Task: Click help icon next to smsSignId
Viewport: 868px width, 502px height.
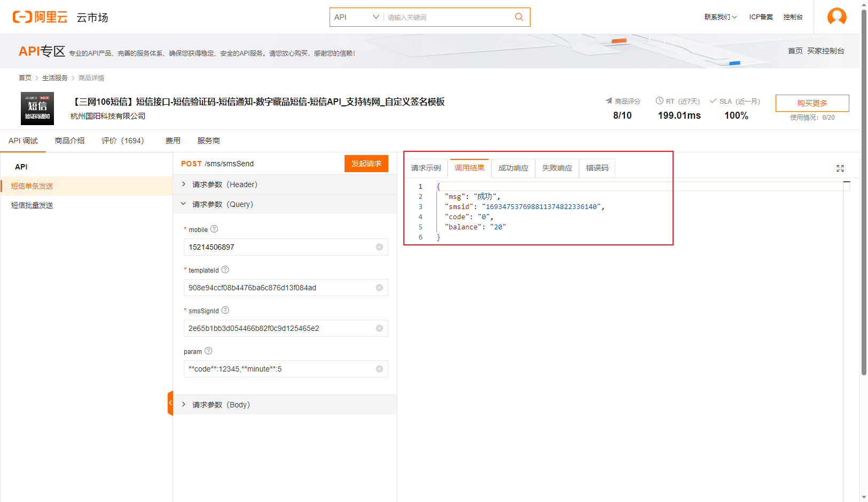Action: click(x=225, y=310)
